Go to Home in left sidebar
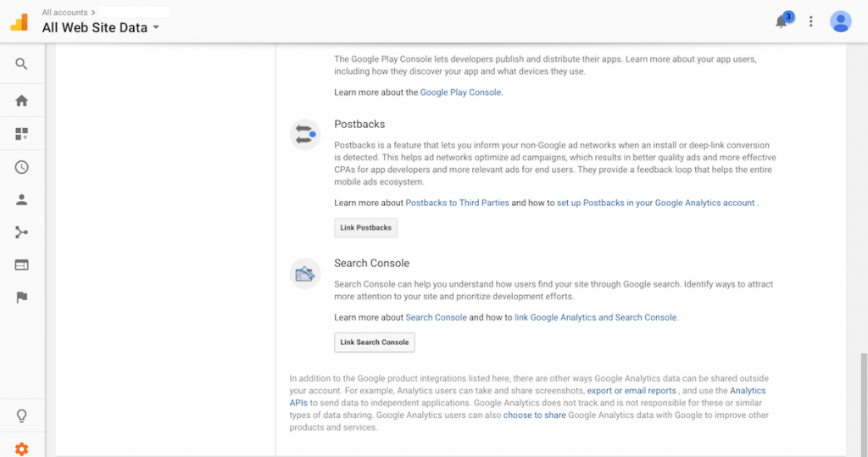 [x=21, y=100]
